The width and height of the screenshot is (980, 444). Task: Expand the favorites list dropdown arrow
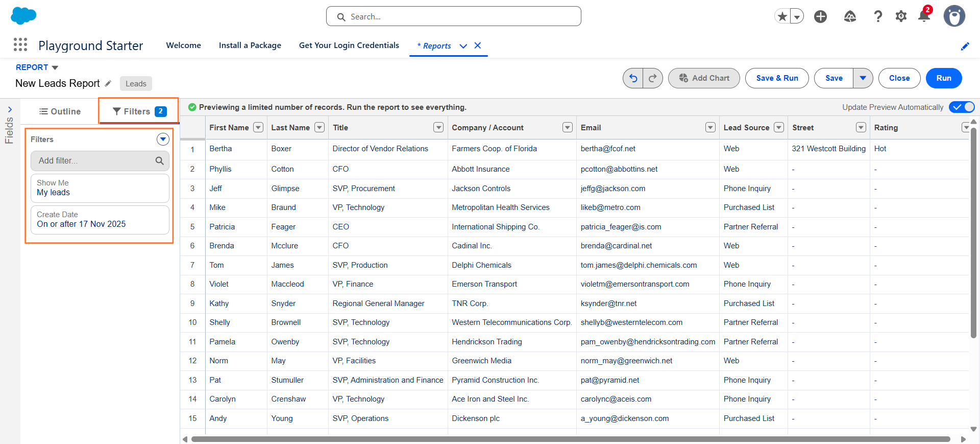[797, 16]
